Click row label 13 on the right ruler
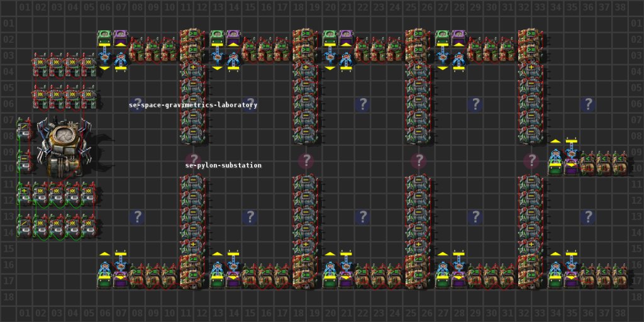This screenshot has height=322, width=644. (636, 217)
